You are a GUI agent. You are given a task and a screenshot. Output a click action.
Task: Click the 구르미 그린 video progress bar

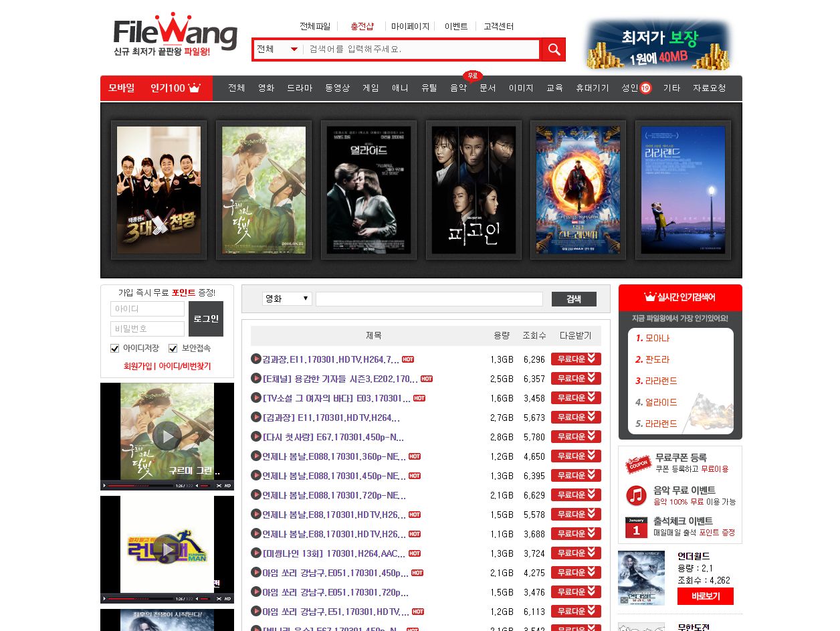click(x=140, y=486)
